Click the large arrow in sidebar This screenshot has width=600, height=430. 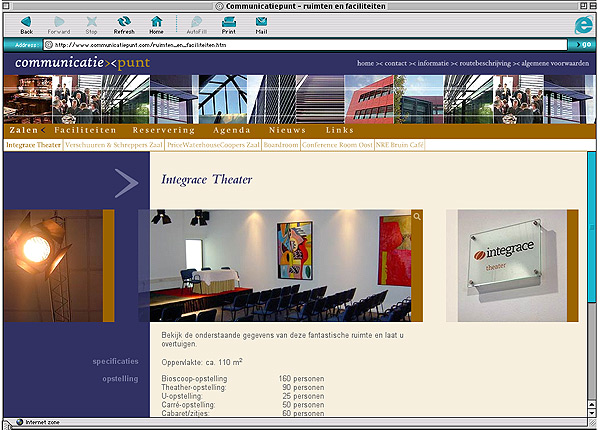tap(127, 184)
